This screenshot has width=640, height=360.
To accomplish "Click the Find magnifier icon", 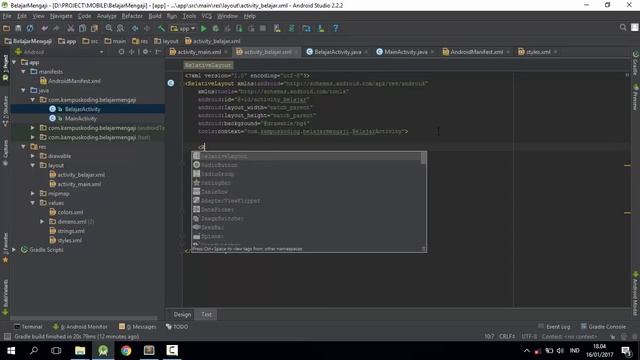I will 109,28.
